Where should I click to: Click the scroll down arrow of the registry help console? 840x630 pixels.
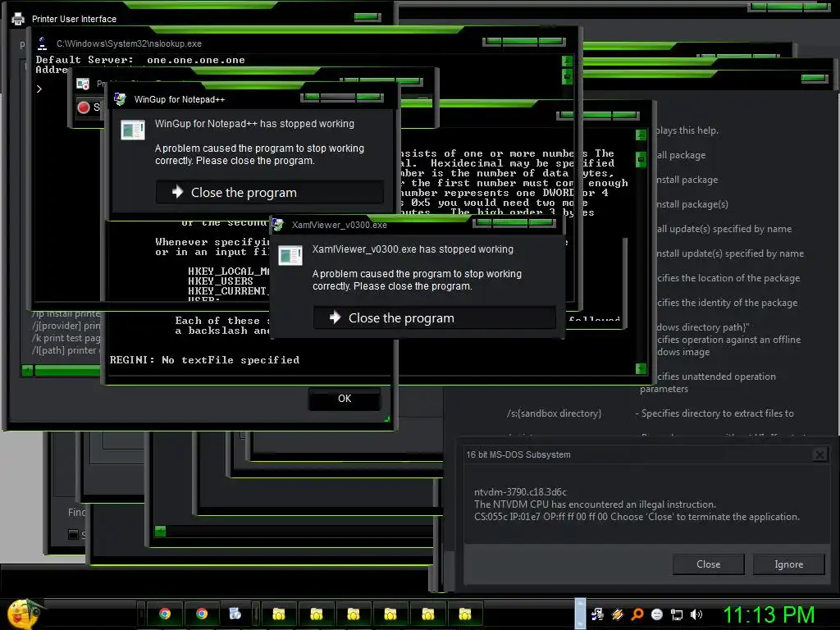pos(641,368)
